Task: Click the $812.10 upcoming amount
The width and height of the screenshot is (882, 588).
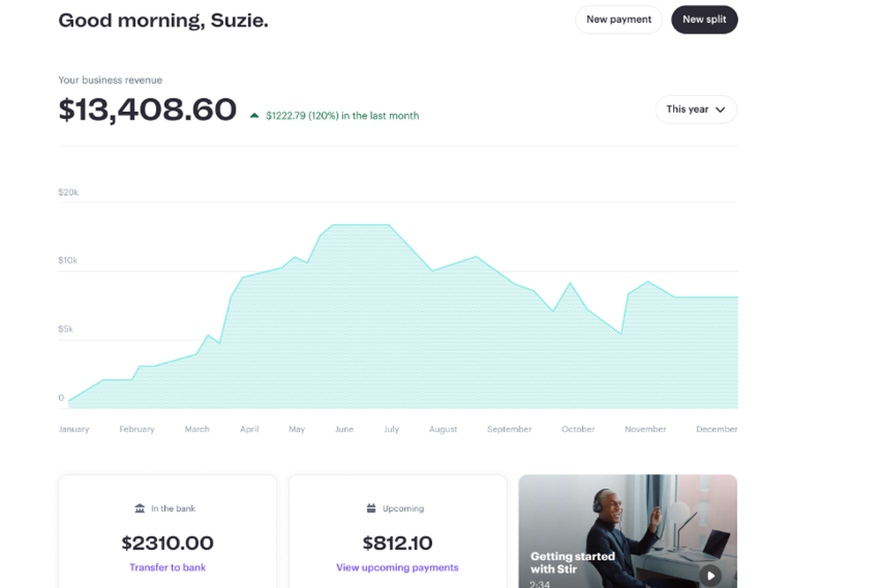Action: point(397,543)
